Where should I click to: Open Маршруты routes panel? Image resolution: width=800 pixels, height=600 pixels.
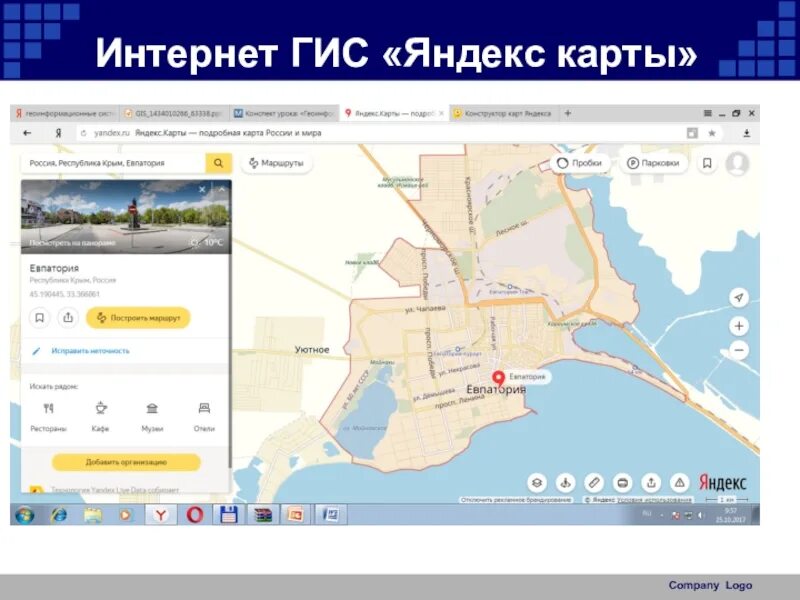point(276,163)
